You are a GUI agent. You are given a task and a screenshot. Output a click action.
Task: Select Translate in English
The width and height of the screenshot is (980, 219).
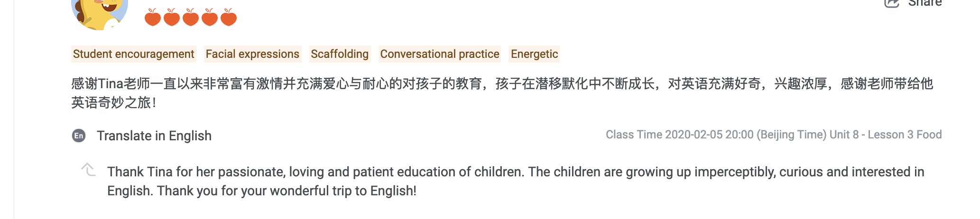(x=154, y=136)
